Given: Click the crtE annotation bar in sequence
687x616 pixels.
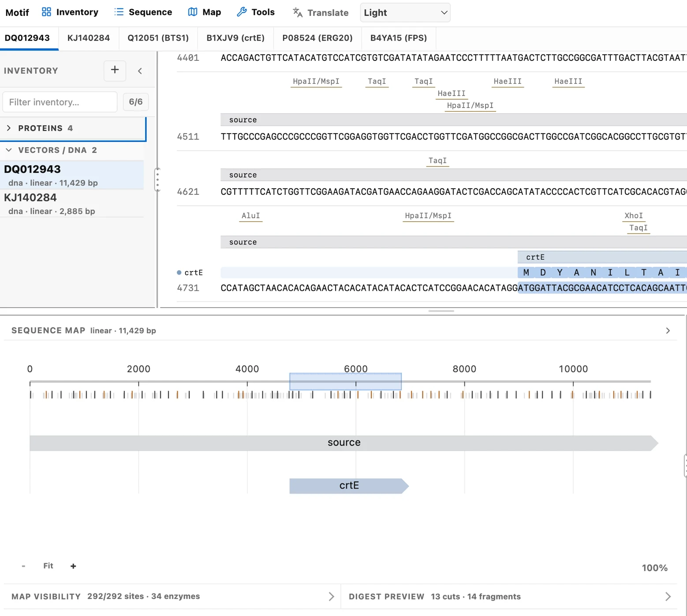Looking at the screenshot, I should click(x=602, y=257).
